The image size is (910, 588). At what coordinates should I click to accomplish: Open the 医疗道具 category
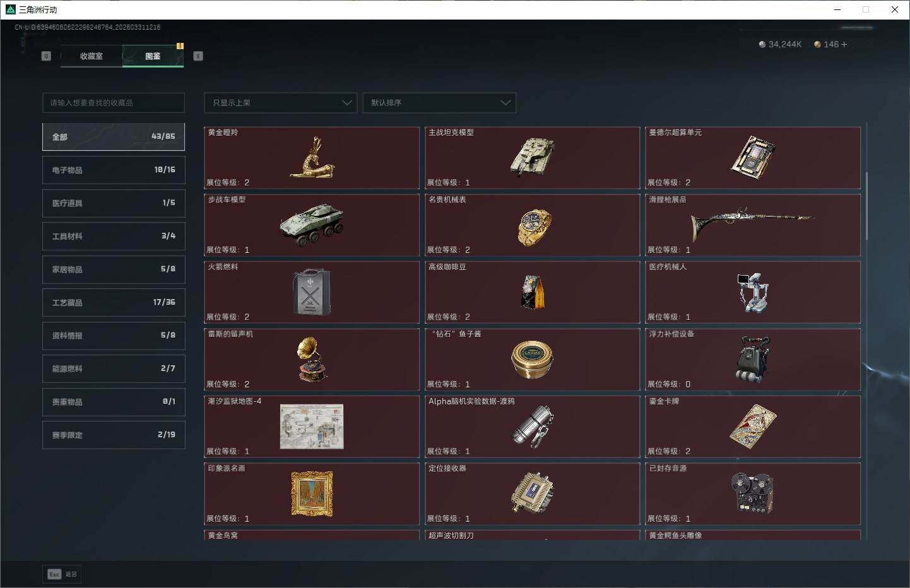[x=114, y=203]
